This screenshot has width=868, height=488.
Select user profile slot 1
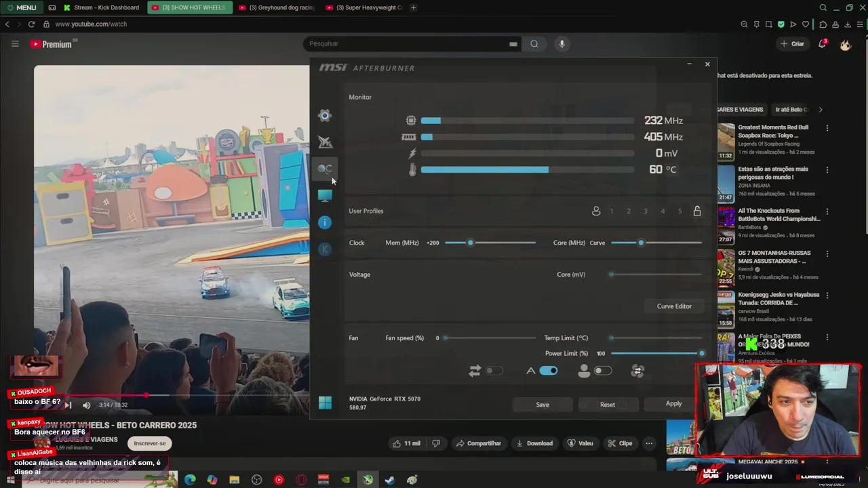(612, 211)
